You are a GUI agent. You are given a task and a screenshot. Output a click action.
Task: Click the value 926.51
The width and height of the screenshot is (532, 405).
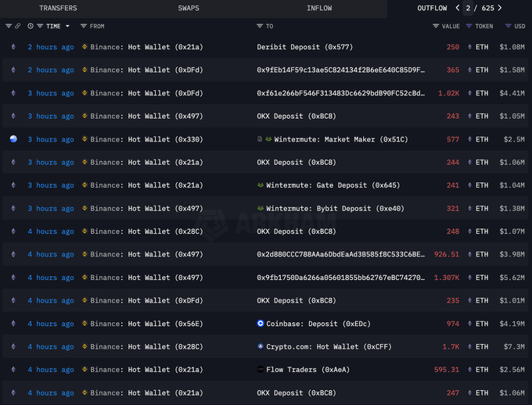pos(447,254)
